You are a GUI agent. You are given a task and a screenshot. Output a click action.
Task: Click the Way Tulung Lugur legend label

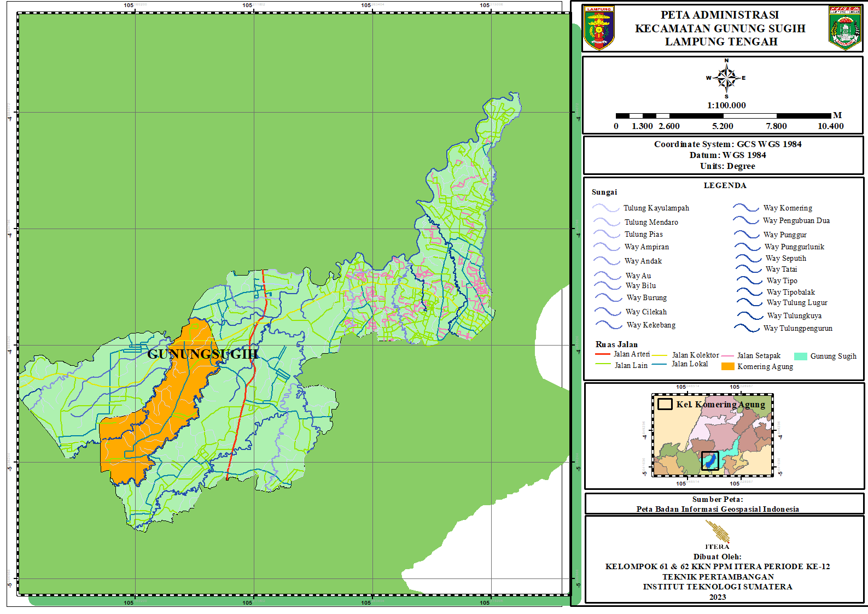tap(797, 302)
